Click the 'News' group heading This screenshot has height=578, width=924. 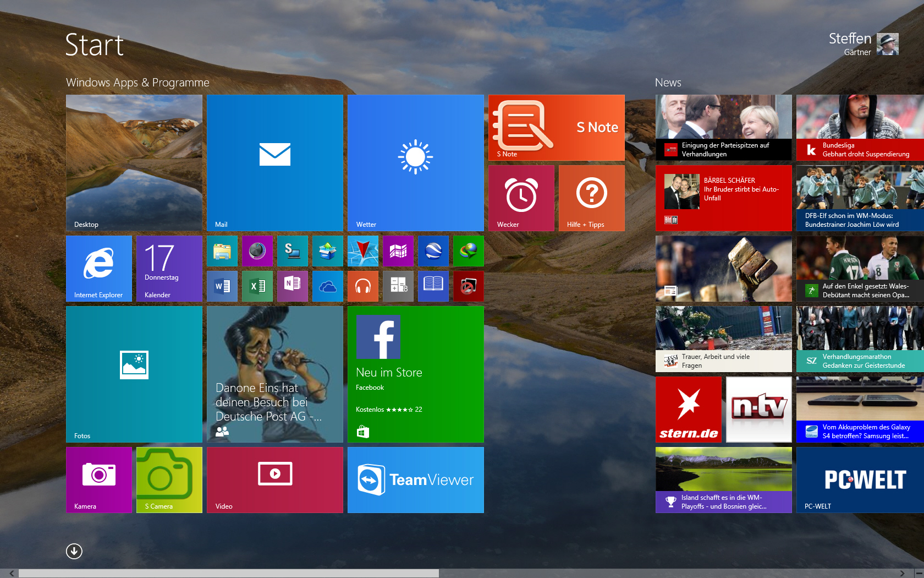point(668,83)
